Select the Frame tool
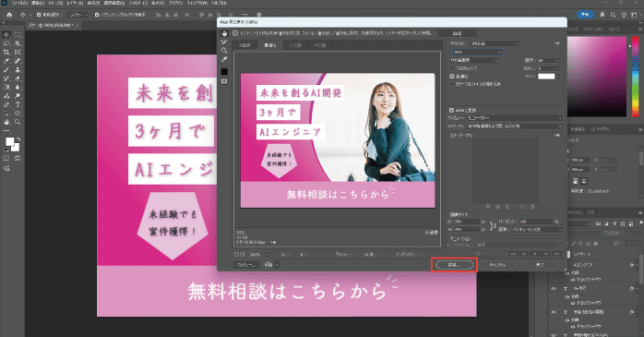Image resolution: width=644 pixels, height=337 pixels. tap(18, 53)
